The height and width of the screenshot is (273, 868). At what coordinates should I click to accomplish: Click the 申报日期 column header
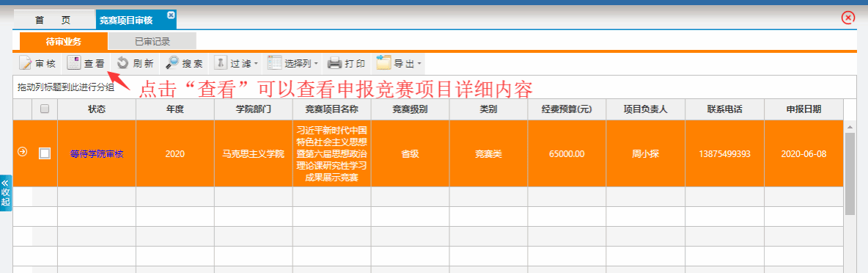point(803,109)
